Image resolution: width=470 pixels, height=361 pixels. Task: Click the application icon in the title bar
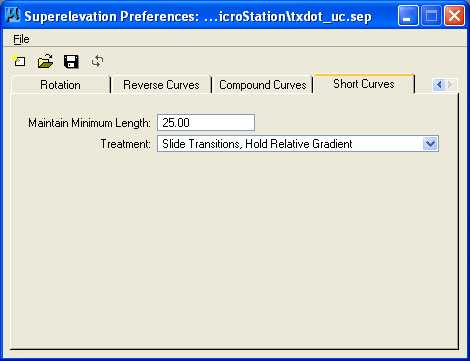14,16
